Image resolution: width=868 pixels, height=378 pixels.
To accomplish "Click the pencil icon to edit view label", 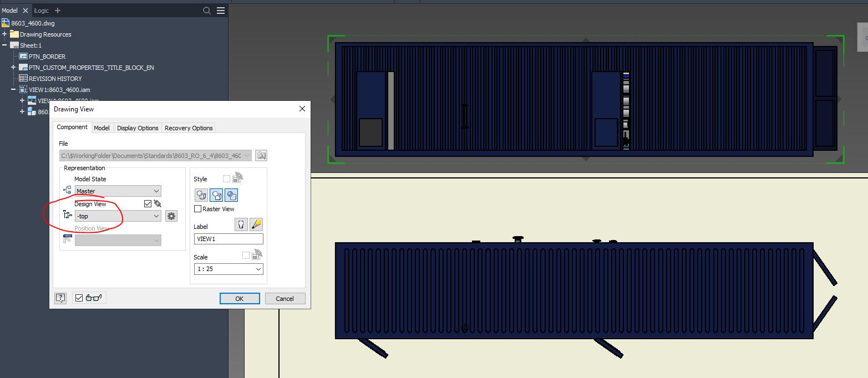I will click(256, 224).
